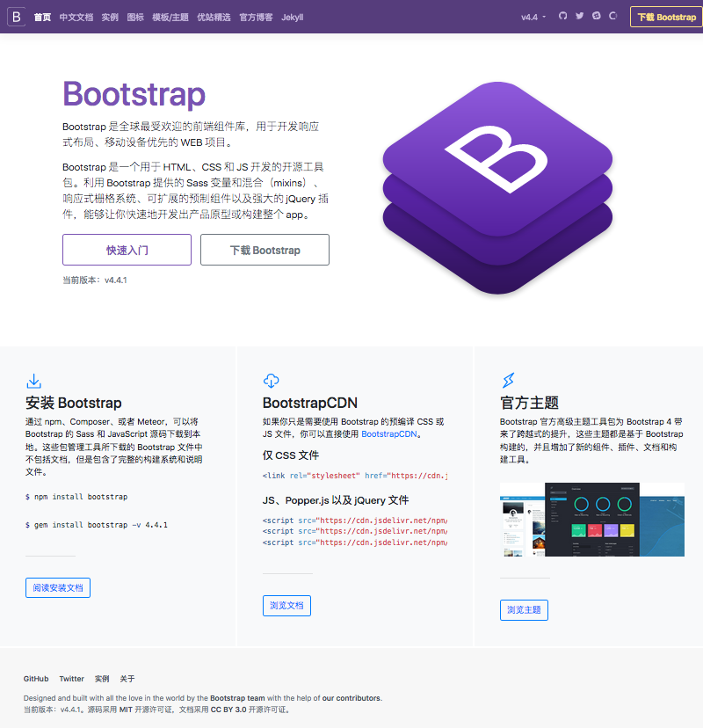Open 模板/主题 in the navbar
Viewport: 703px width, 728px height.
pos(170,18)
